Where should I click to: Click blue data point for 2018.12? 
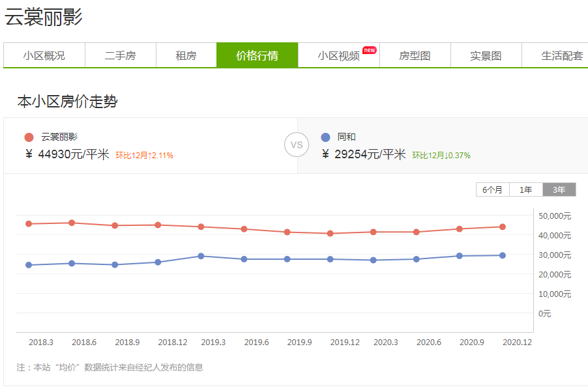tap(158, 262)
